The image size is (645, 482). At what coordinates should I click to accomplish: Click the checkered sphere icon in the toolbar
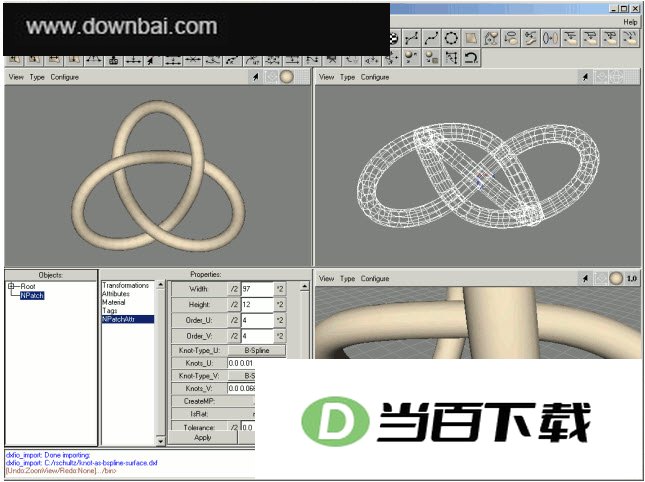(x=394, y=39)
